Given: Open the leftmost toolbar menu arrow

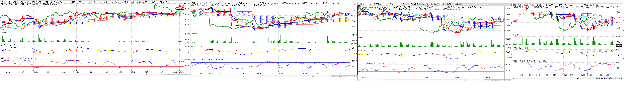Looking at the screenshot, I should coord(359,4).
